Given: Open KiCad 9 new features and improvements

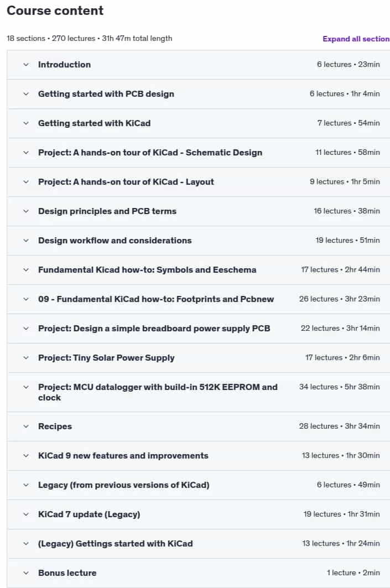Looking at the screenshot, I should coord(123,456).
